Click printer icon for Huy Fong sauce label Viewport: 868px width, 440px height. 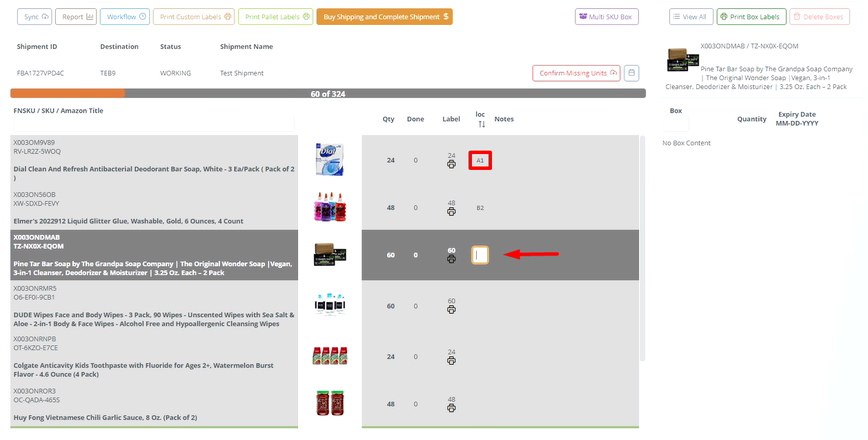(x=451, y=408)
